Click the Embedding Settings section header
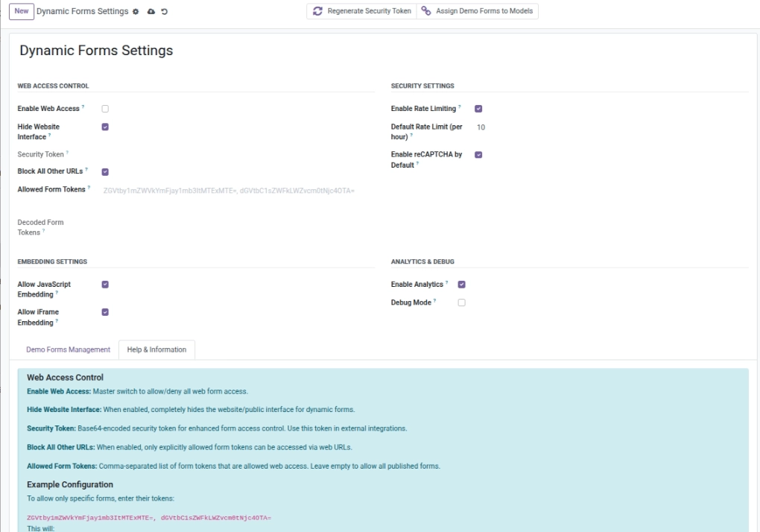The height and width of the screenshot is (532, 760). tap(52, 262)
